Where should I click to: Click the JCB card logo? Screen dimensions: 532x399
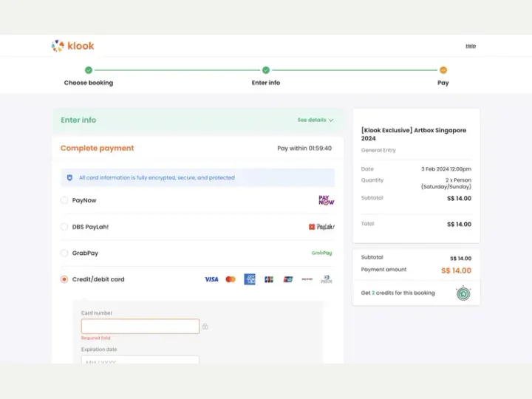coord(269,279)
